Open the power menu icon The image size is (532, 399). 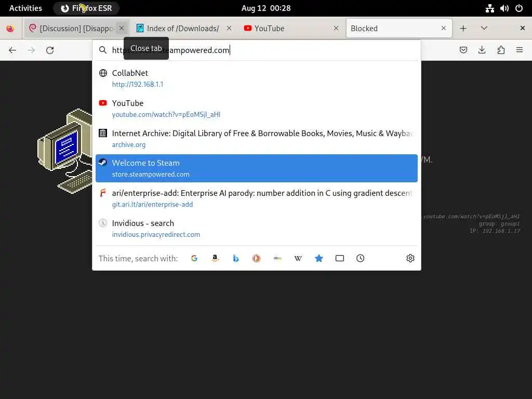[519, 8]
